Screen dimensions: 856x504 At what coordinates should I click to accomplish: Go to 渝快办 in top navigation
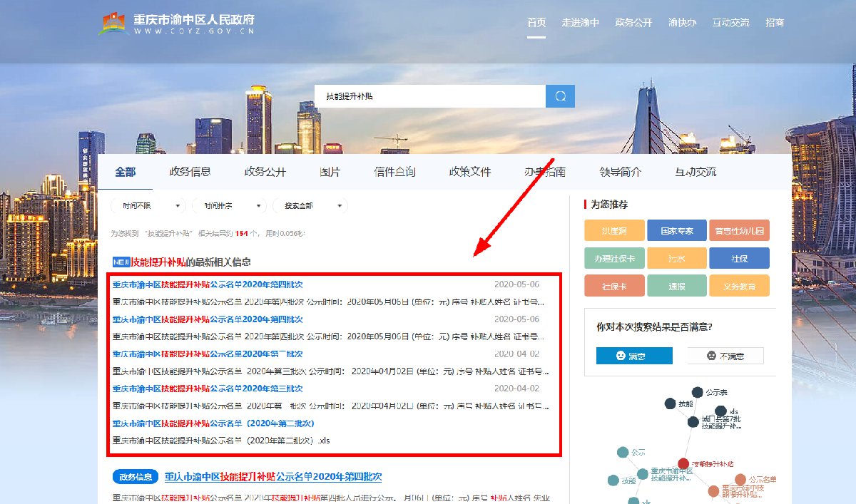click(682, 22)
